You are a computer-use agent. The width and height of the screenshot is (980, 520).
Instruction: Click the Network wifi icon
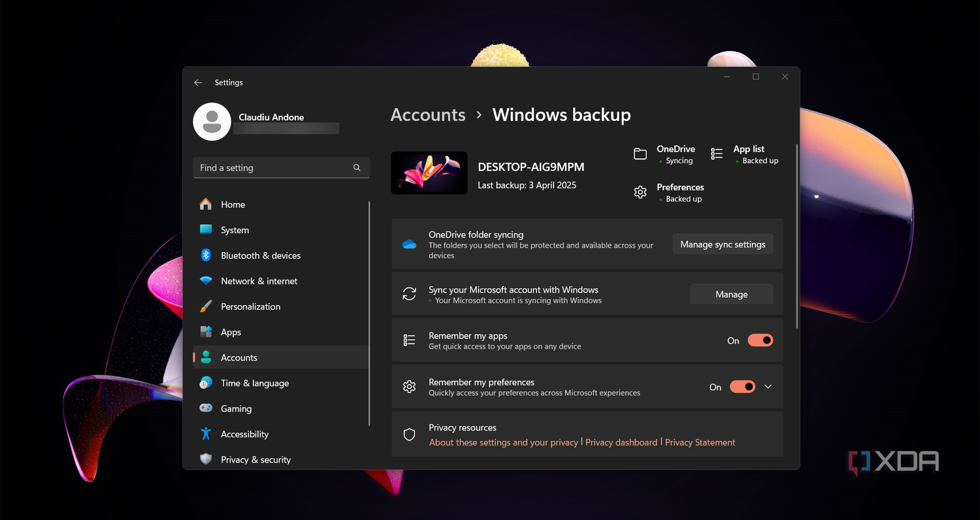pyautogui.click(x=206, y=281)
